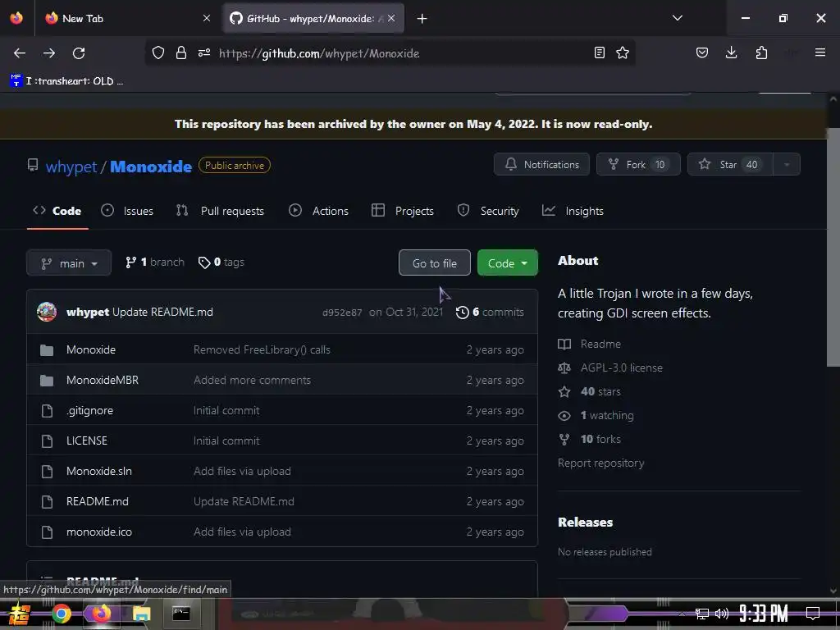View the 40 stars link in About
Image resolution: width=840 pixels, height=630 pixels.
[x=589, y=391]
